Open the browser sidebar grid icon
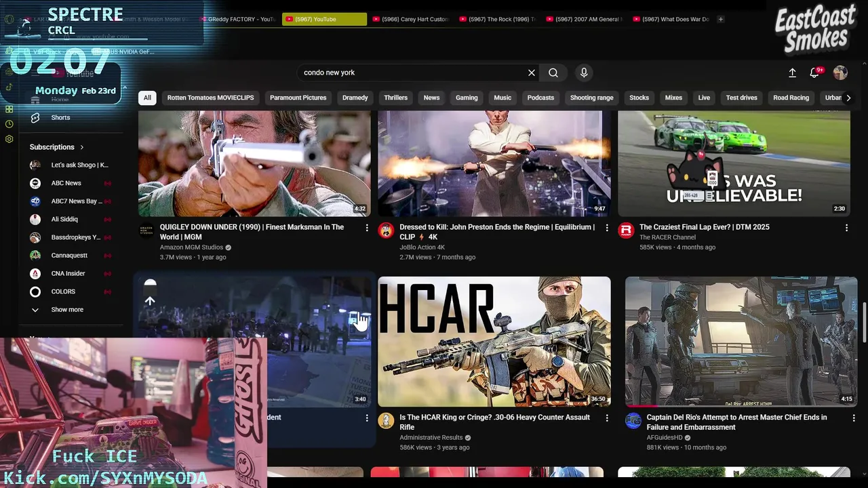 (x=9, y=109)
